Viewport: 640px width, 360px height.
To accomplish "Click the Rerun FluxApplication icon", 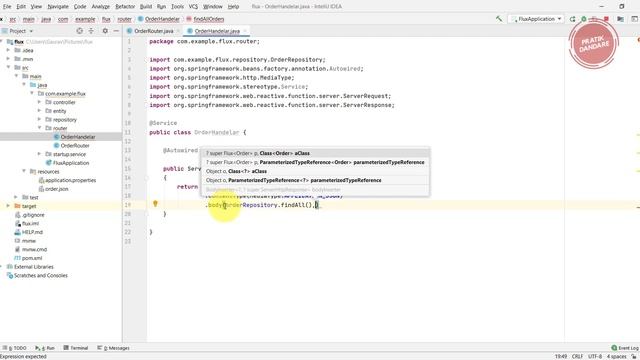I will [572, 19].
